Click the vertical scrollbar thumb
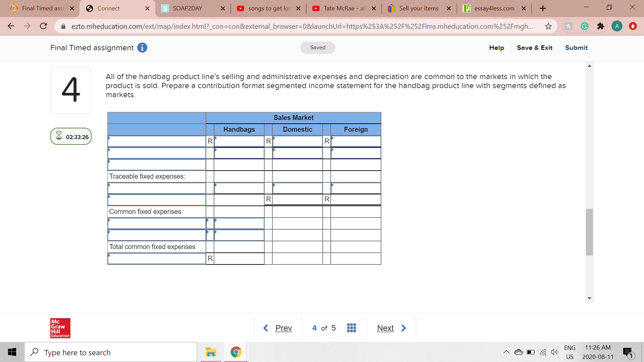644x362 pixels. click(589, 232)
